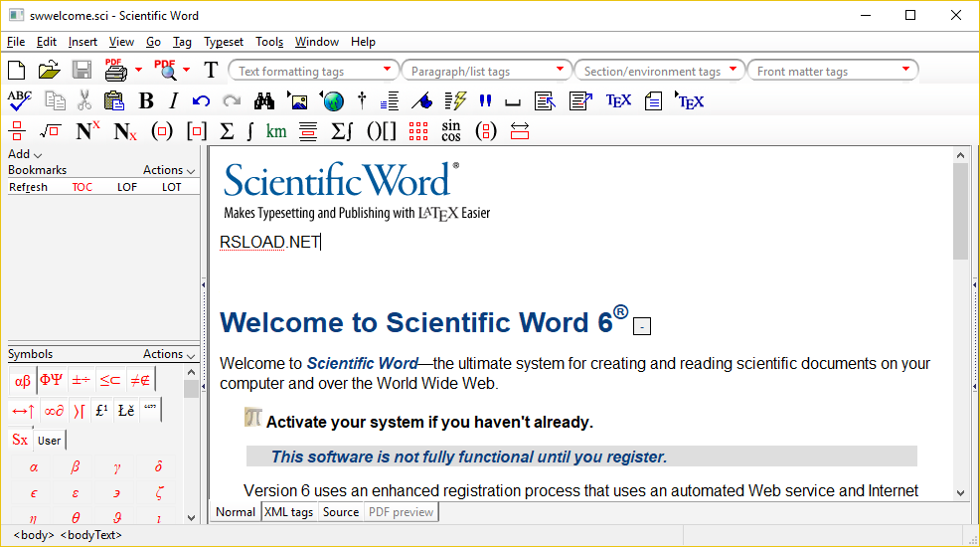This screenshot has height=547, width=980.
Task: Print PDF using the printer icon
Action: pos(115,70)
